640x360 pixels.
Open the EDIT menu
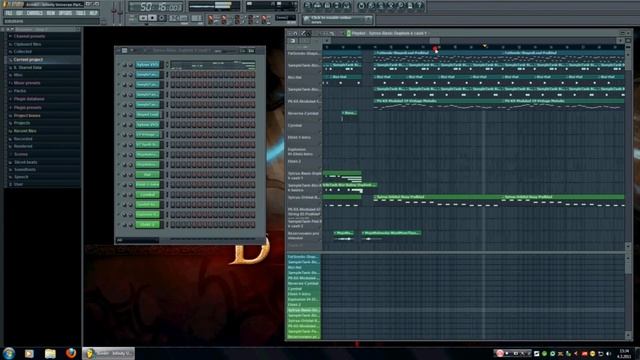19,13
